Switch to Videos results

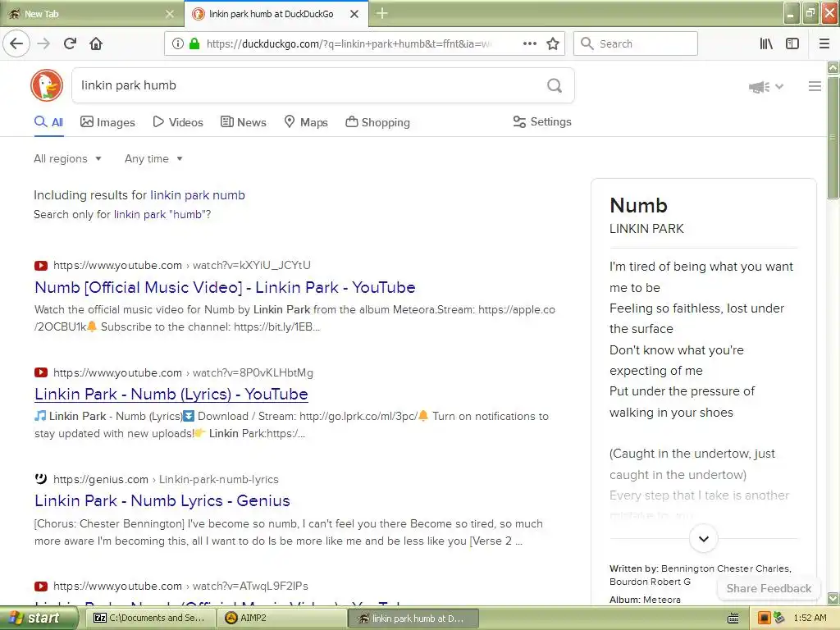[178, 122]
